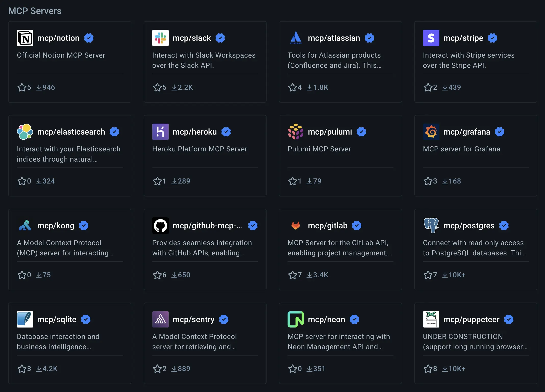This screenshot has height=392, width=545.
Task: Click the Kong logo icon
Action: click(x=25, y=226)
